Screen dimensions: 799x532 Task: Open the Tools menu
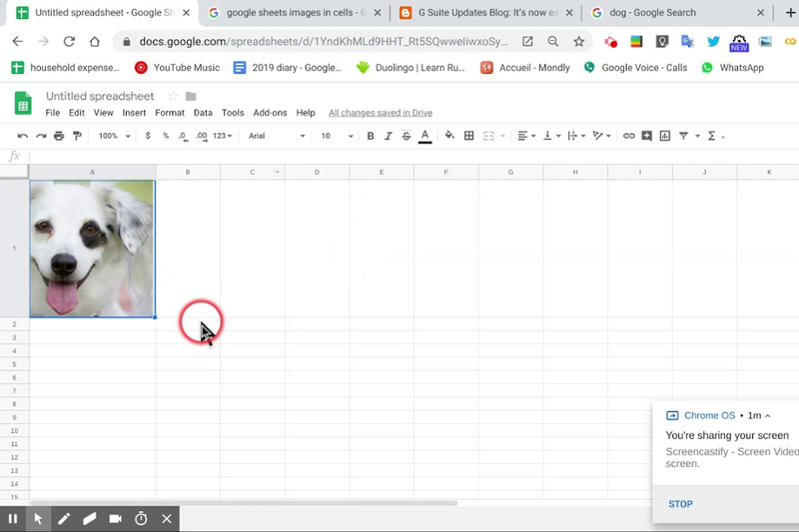233,113
